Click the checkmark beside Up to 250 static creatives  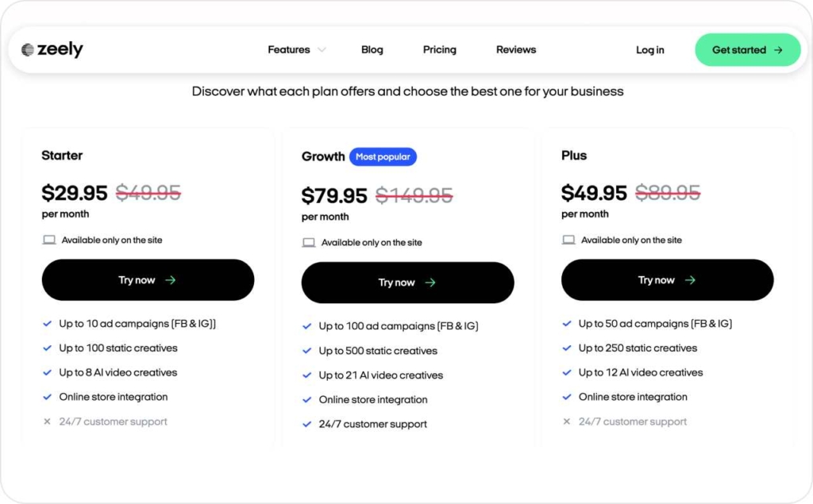[566, 348]
